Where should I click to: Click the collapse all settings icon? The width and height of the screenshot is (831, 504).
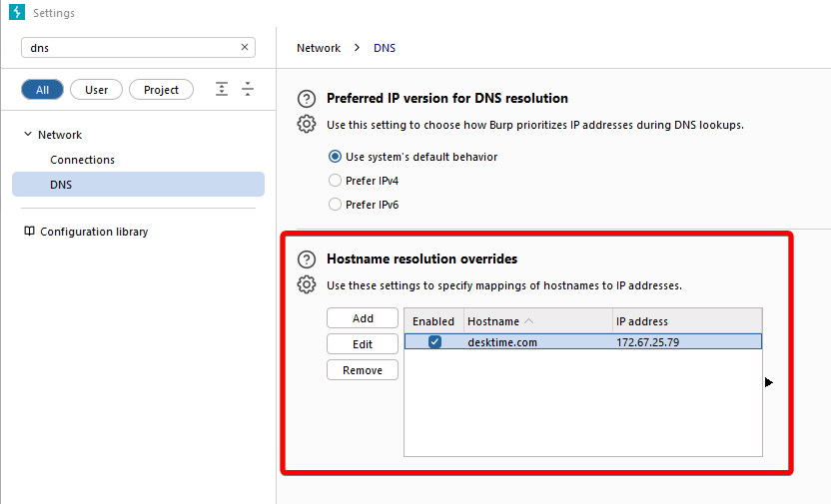pos(248,90)
